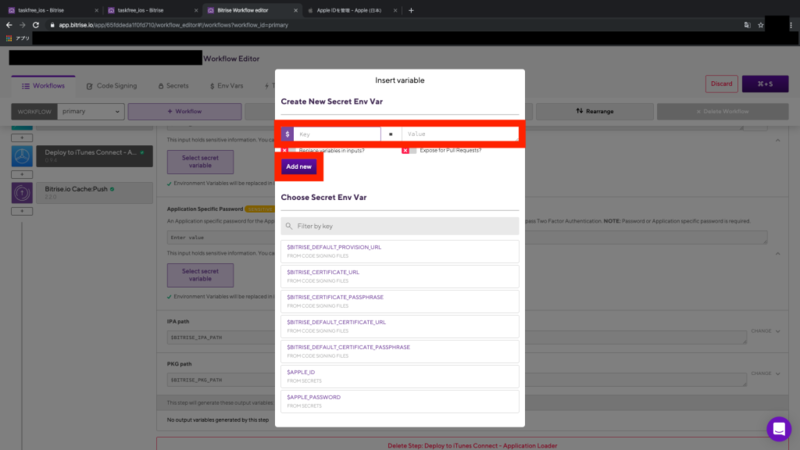
Task: Click the translate page icon
Action: (747, 25)
